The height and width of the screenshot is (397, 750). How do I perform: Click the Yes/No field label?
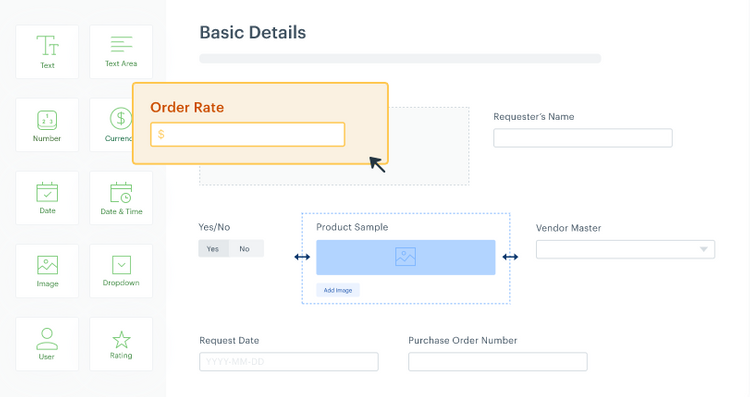pos(214,227)
